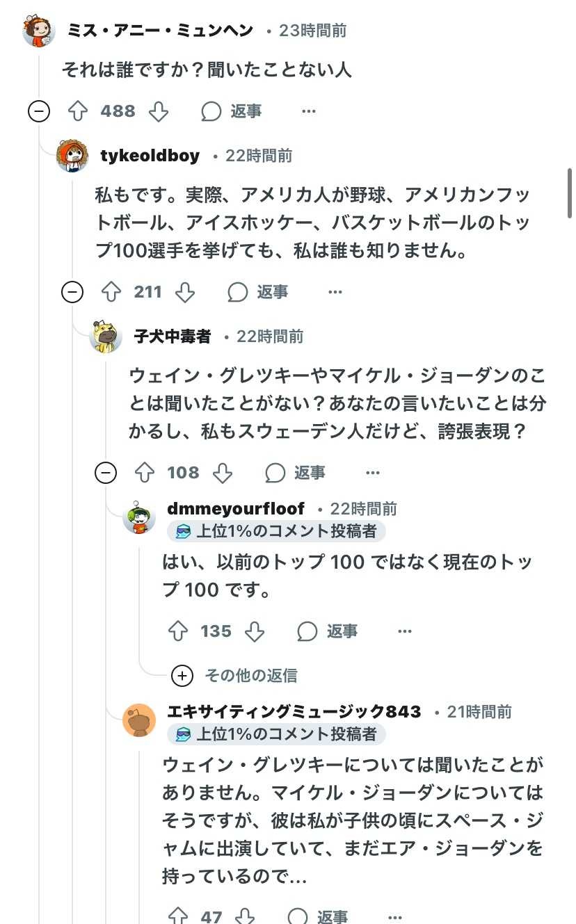Upvote tykeoldboy's comment
Viewport: 576px width, 924px height.
[111, 292]
